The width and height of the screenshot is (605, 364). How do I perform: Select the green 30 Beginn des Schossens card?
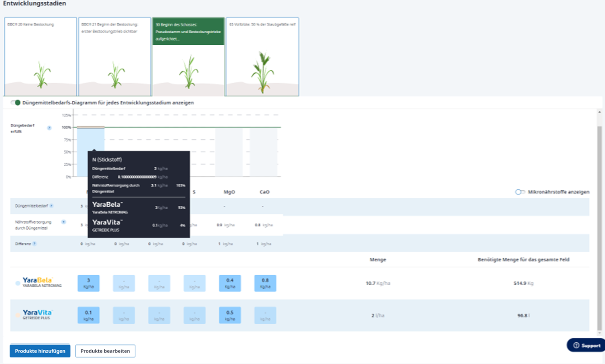tap(188, 56)
